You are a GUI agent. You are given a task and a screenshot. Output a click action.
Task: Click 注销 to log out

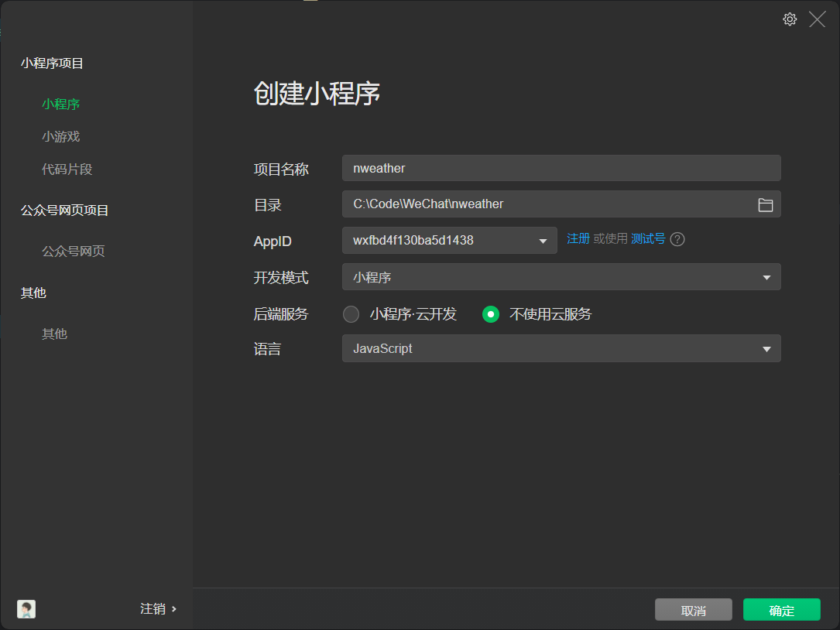coord(158,608)
